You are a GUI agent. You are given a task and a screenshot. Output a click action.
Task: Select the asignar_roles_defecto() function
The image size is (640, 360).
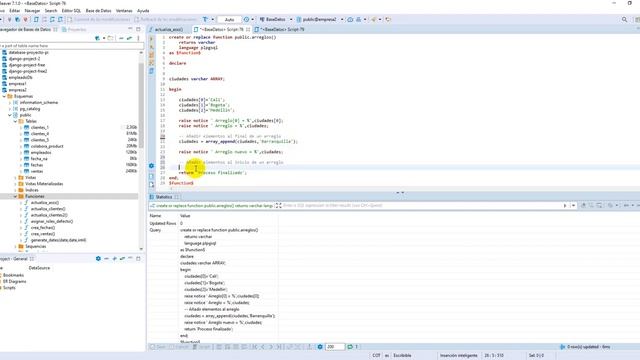(52, 221)
